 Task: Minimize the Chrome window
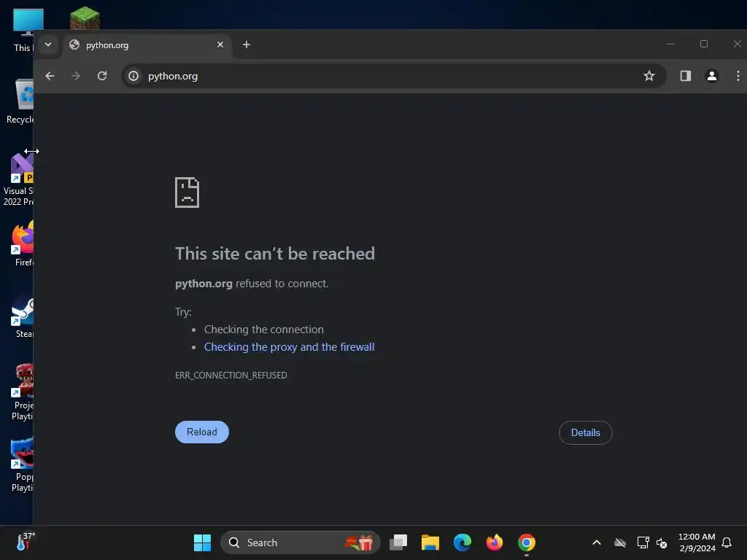670,44
